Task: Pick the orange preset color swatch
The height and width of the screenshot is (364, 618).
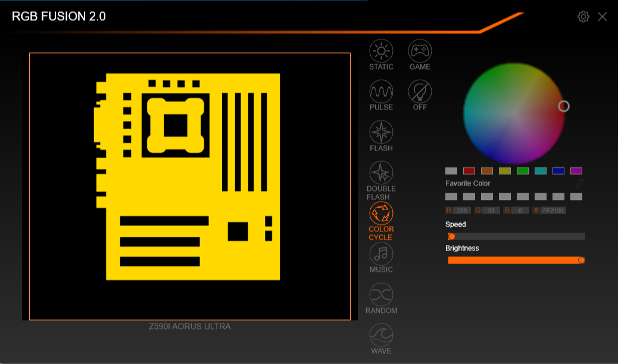Action: point(487,171)
